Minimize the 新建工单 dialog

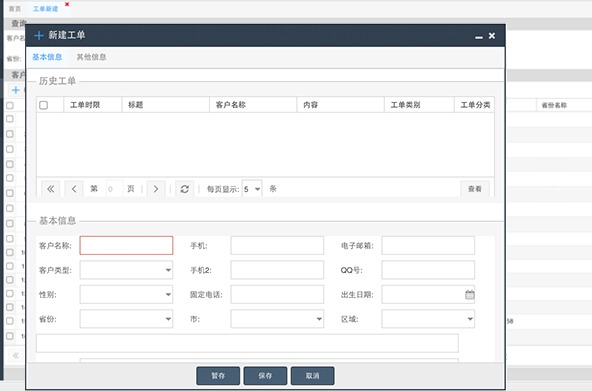[x=479, y=37]
